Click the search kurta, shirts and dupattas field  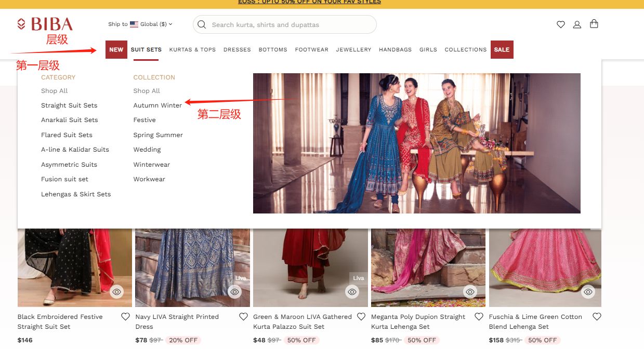point(284,24)
